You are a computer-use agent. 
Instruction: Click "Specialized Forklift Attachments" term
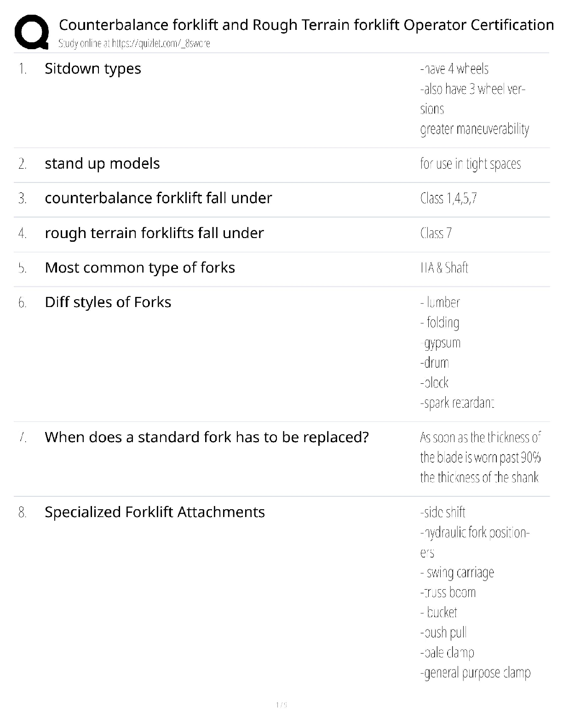(x=155, y=512)
